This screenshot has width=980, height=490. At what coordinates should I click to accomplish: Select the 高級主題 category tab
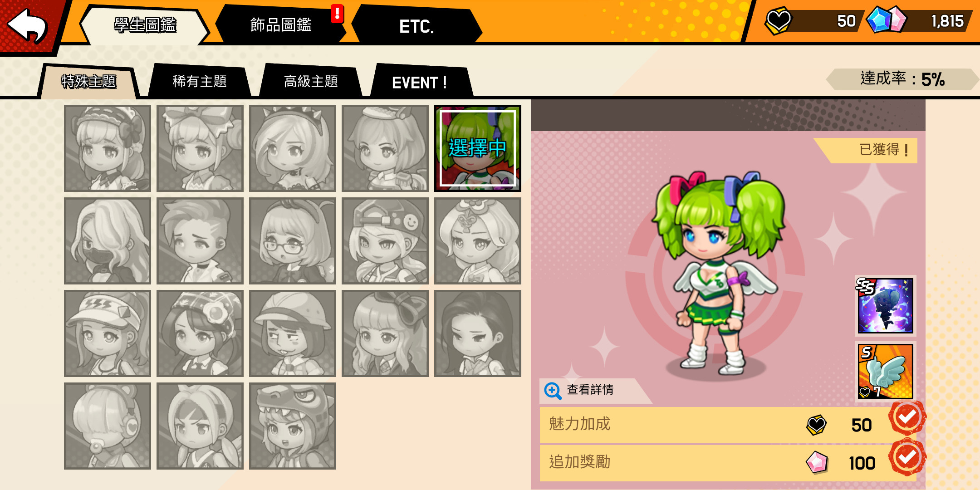click(x=311, y=81)
